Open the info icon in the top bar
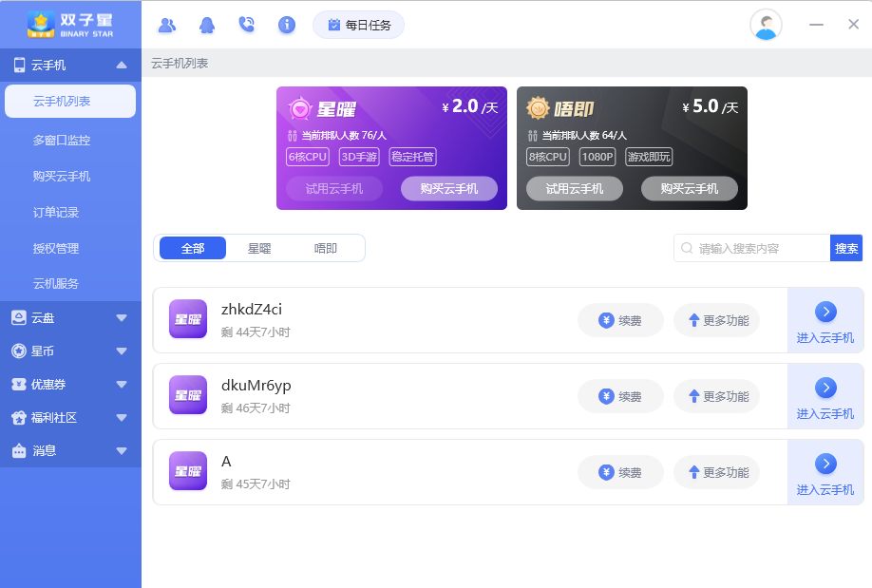The width and height of the screenshot is (872, 588). pos(286,25)
